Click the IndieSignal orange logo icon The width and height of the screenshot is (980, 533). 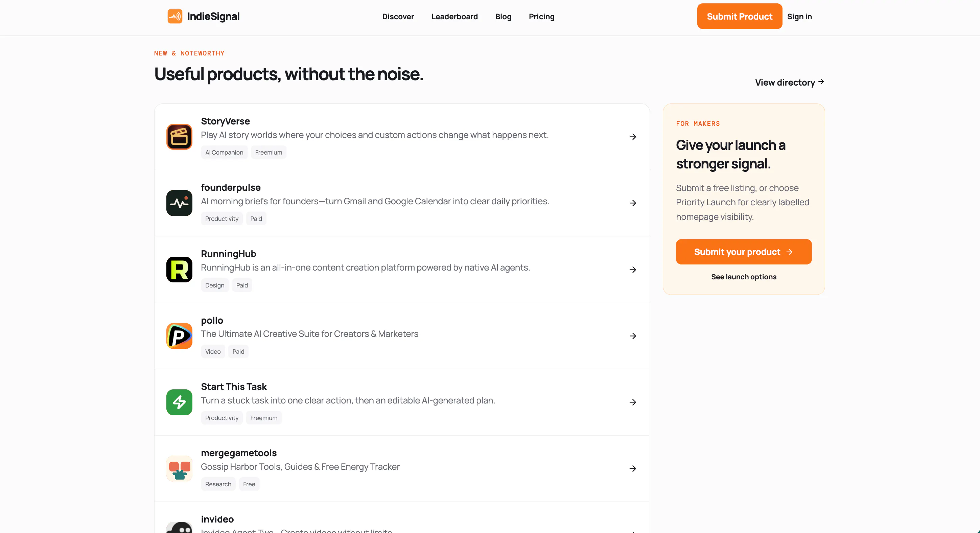point(174,16)
